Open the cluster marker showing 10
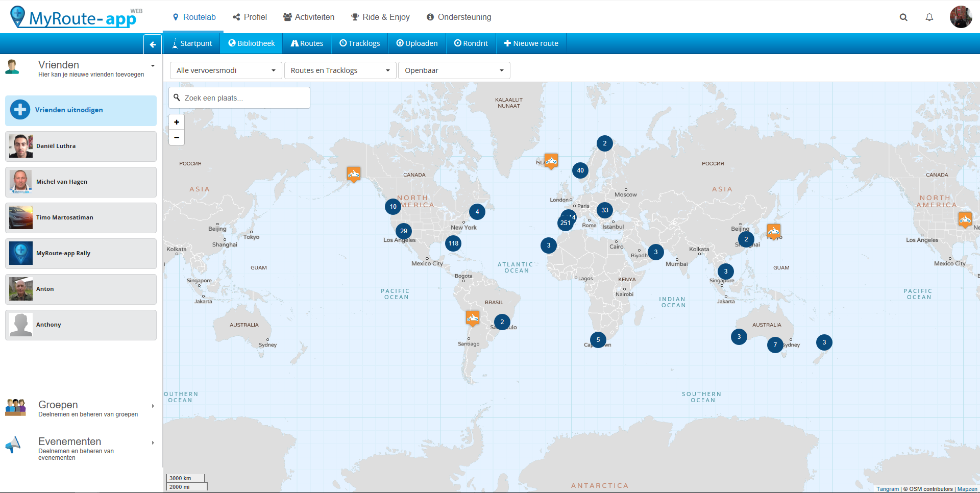980x493 pixels. coord(393,207)
